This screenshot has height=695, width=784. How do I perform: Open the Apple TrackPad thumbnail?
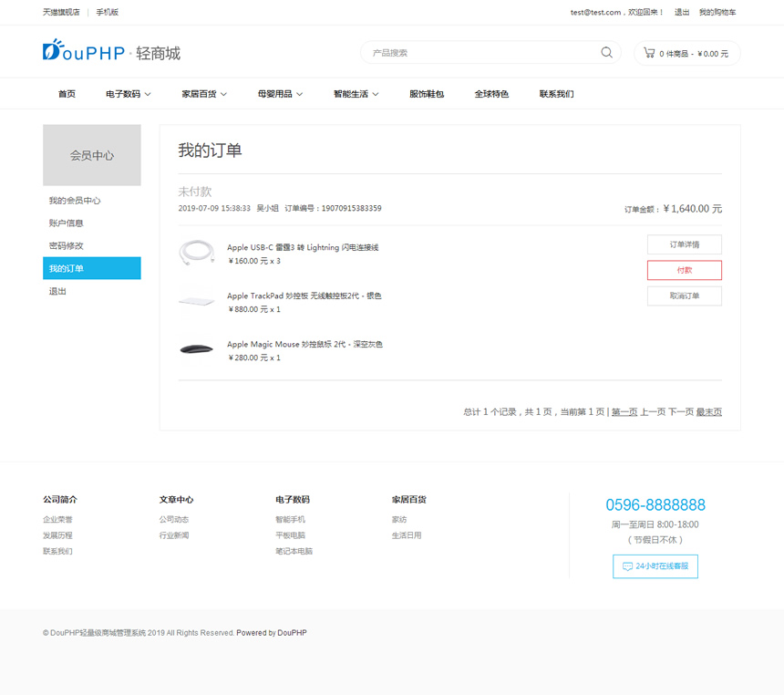tap(197, 301)
